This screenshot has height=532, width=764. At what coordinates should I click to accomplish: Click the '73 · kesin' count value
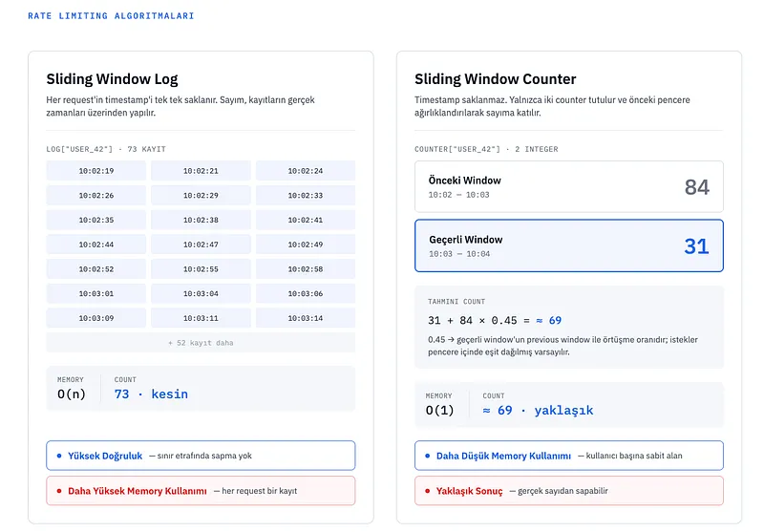pyautogui.click(x=151, y=394)
